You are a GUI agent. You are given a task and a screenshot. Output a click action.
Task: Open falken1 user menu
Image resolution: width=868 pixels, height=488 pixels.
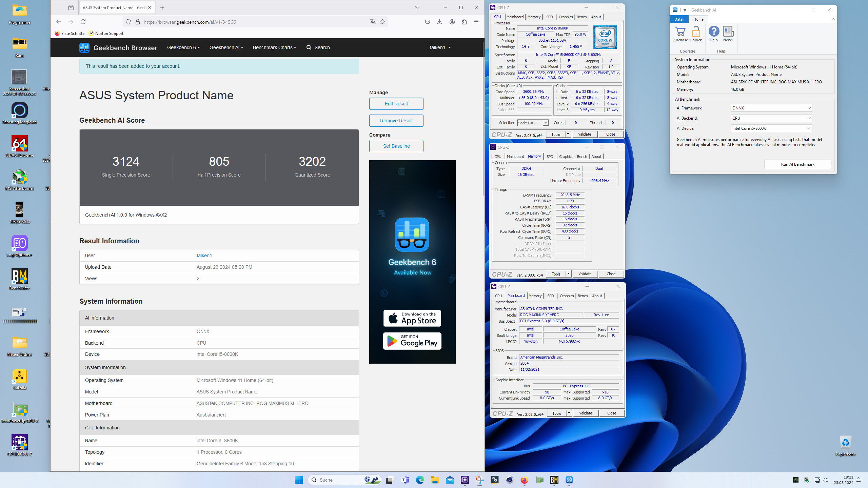coord(440,48)
